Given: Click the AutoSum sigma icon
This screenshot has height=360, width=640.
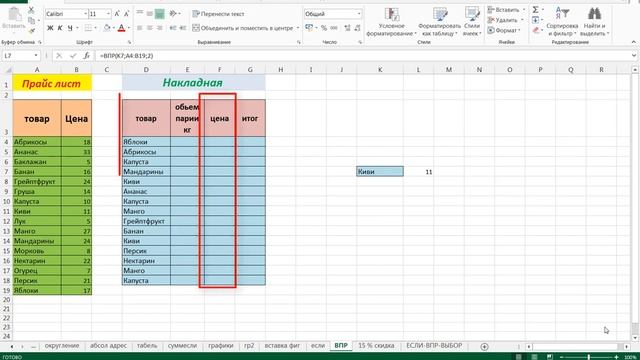Looking at the screenshot, I should (536, 9).
